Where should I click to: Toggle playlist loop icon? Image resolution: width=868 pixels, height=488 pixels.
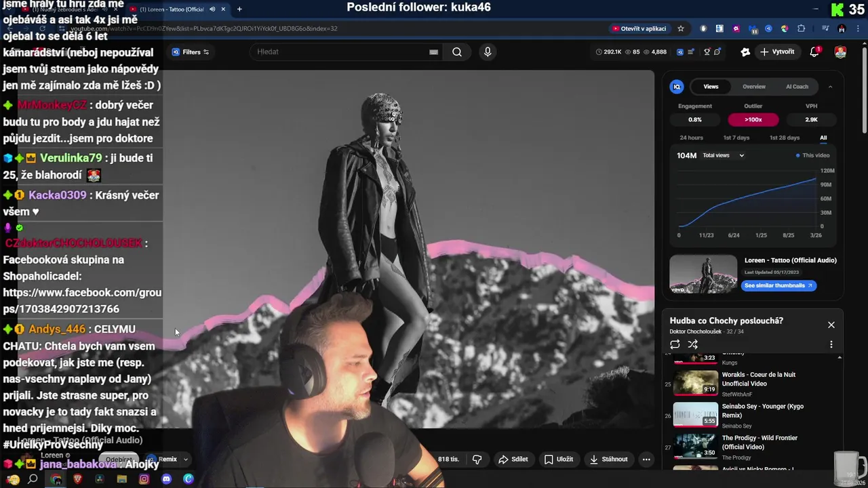[675, 344]
